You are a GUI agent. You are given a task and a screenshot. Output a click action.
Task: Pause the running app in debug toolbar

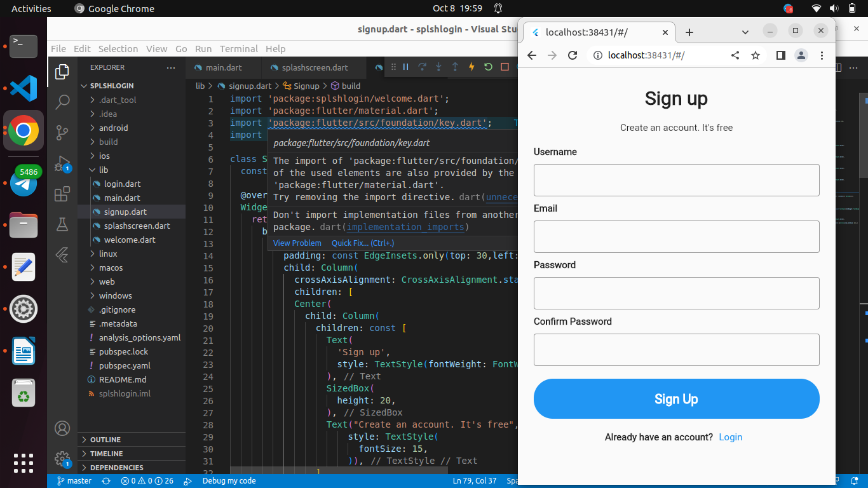point(405,67)
